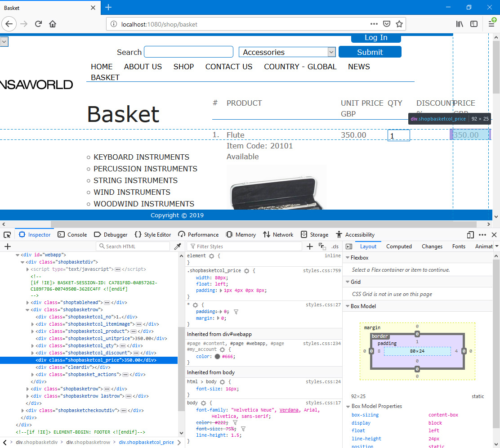Screen dimensions: 500x448
Task: Switch to the Console tab
Action: tap(72, 235)
